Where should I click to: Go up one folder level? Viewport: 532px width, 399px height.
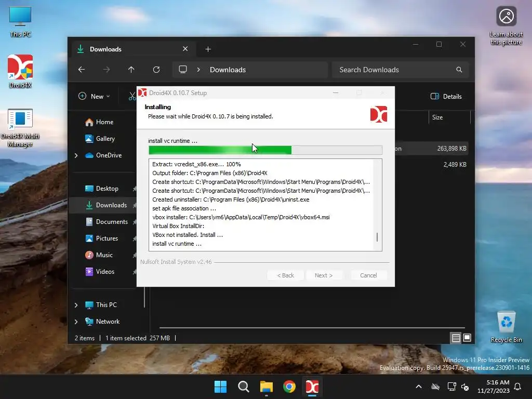click(131, 70)
